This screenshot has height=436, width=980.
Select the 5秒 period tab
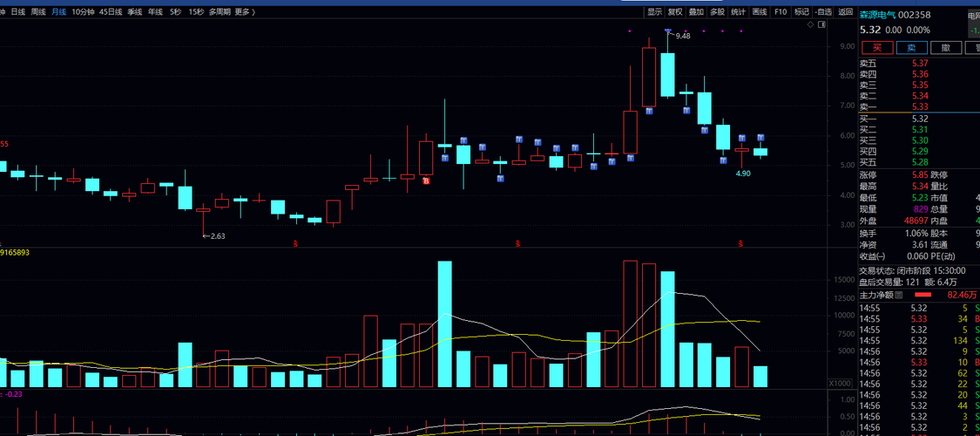pyautogui.click(x=176, y=11)
